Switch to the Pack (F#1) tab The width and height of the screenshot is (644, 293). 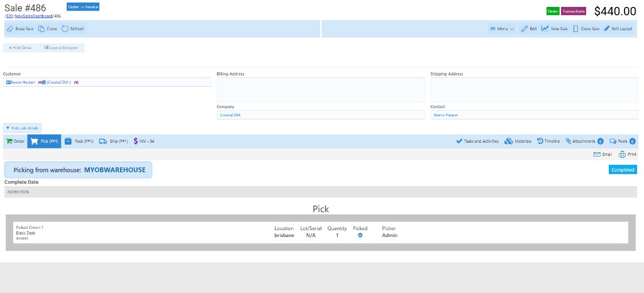click(79, 141)
